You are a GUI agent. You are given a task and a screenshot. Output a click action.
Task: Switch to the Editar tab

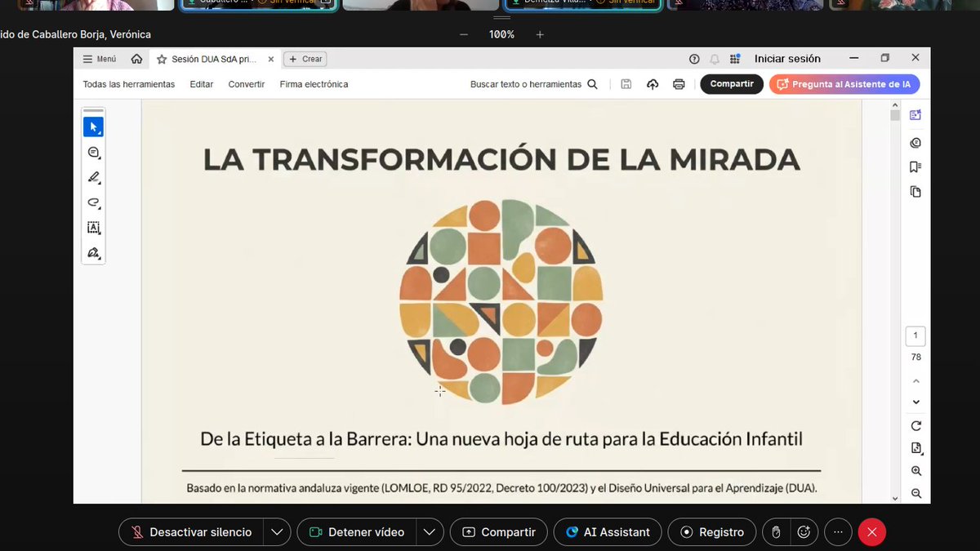(201, 83)
